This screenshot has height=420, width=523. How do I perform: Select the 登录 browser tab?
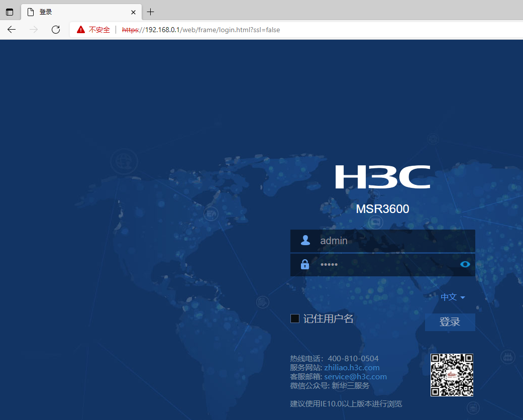81,13
